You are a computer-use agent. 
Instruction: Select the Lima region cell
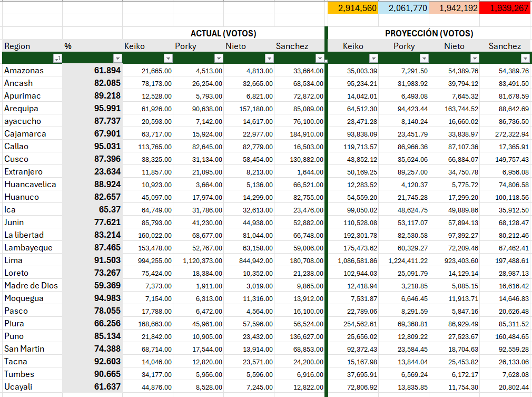[32, 260]
